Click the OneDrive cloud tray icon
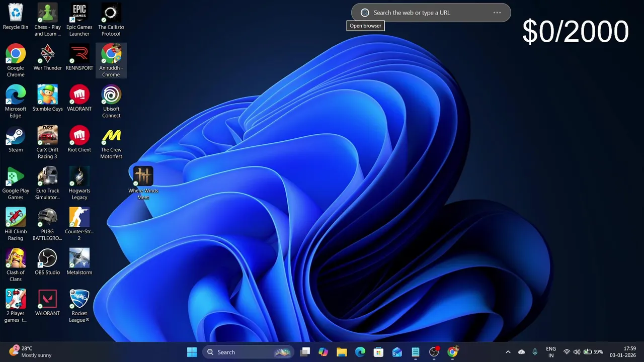Image resolution: width=644 pixels, height=362 pixels. [522, 352]
